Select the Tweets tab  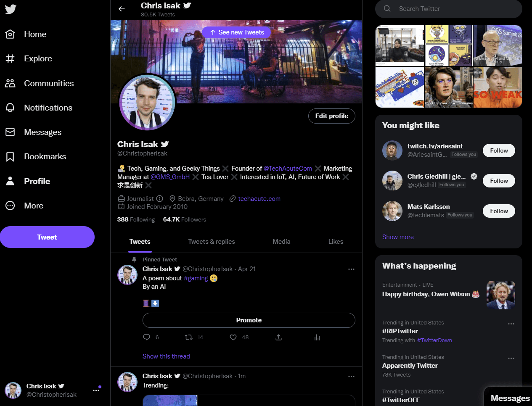140,242
